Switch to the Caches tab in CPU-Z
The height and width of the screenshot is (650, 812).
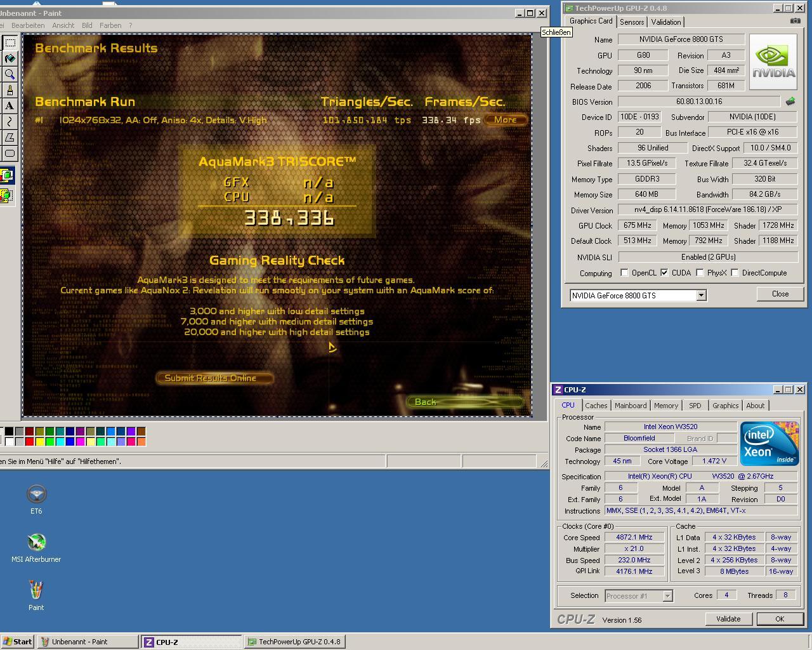596,406
